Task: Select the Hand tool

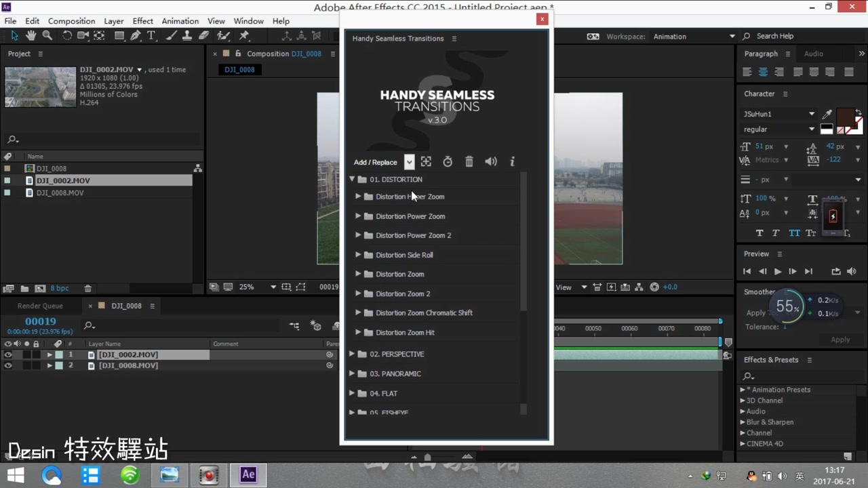Action: tap(31, 35)
